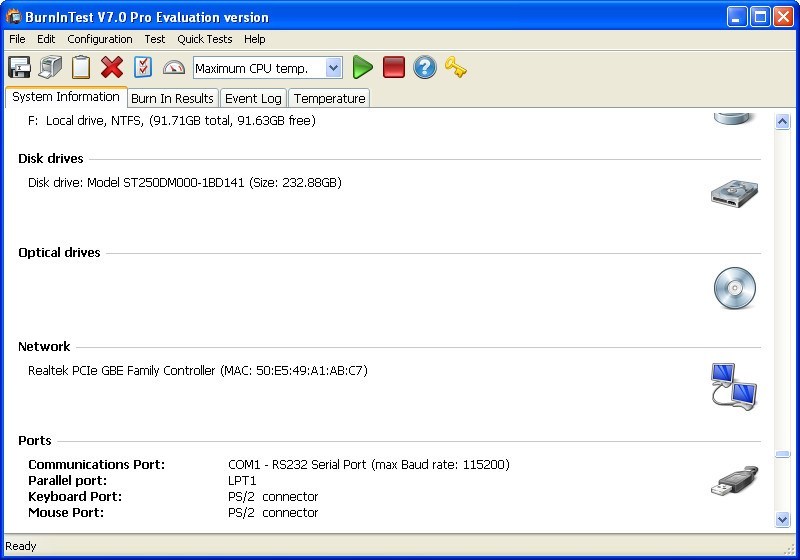The width and height of the screenshot is (800, 560).
Task: Click the vertical scrollbar thumb
Action: 782,454
